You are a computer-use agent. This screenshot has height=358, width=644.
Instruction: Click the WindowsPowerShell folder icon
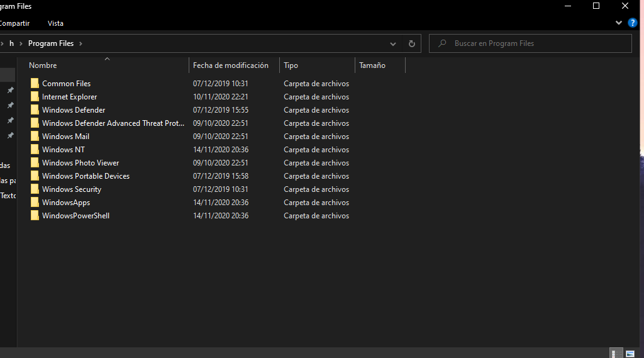pos(35,215)
